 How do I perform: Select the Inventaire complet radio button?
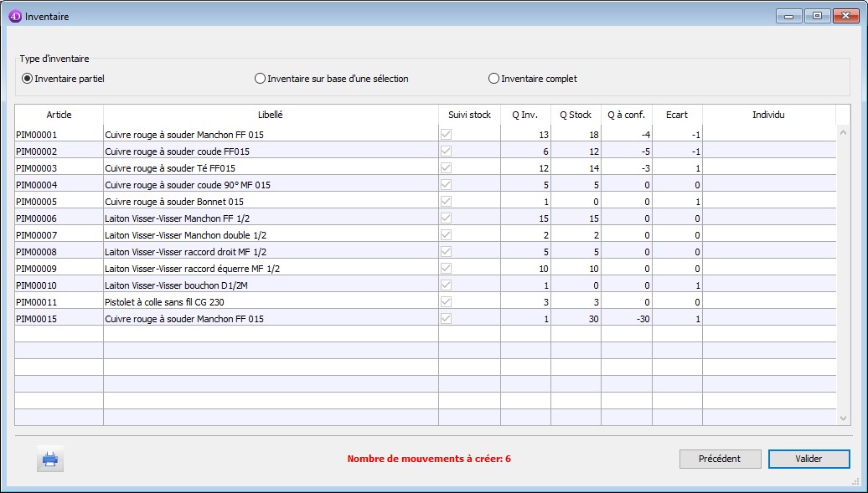pos(493,79)
